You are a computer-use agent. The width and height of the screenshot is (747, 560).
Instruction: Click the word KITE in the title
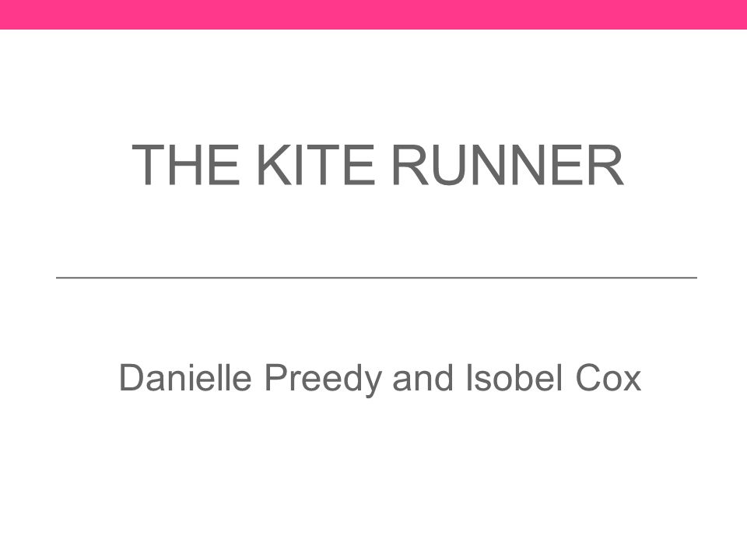pos(316,165)
